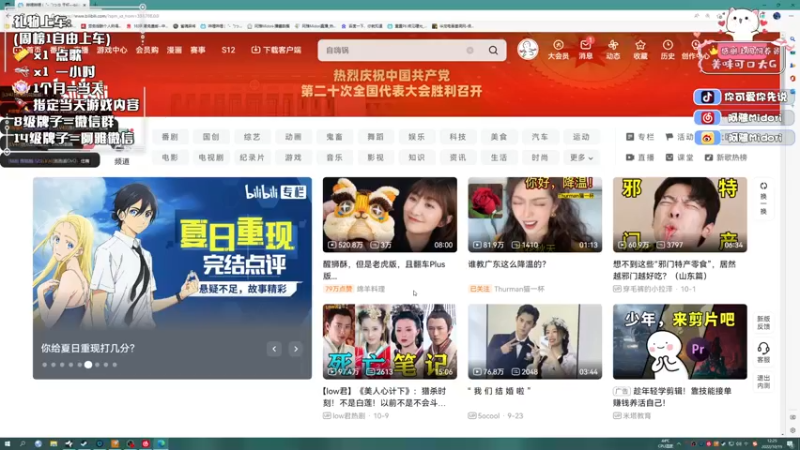
Task: Click 新版反馈 feedback button
Action: tap(763, 322)
